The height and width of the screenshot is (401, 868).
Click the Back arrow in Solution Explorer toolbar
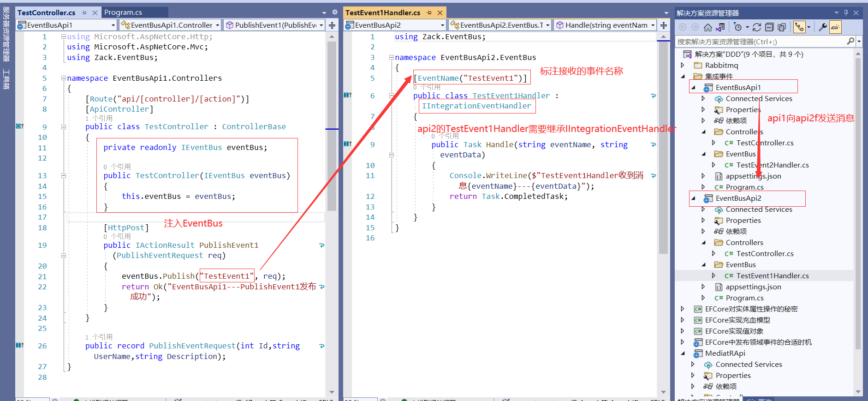(x=683, y=27)
